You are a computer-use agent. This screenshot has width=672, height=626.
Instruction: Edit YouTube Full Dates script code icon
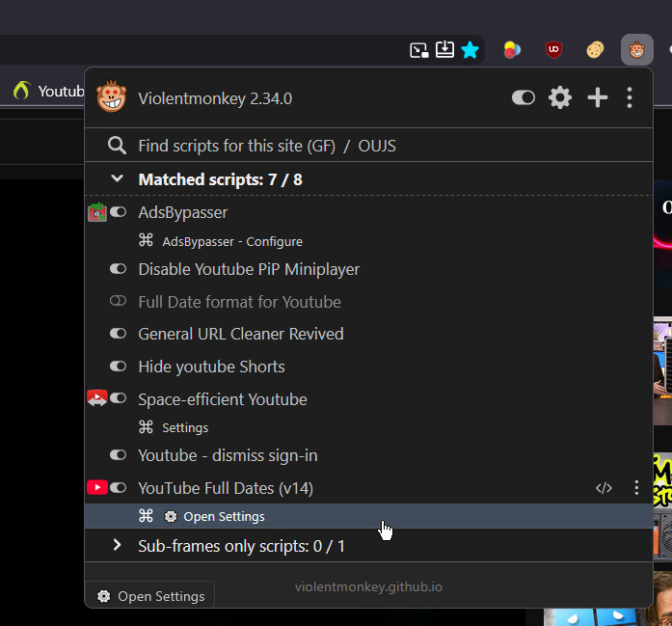coord(604,488)
